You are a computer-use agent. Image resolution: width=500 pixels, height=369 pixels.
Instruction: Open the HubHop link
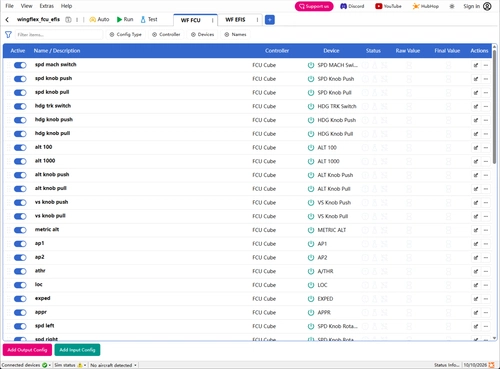click(x=426, y=6)
